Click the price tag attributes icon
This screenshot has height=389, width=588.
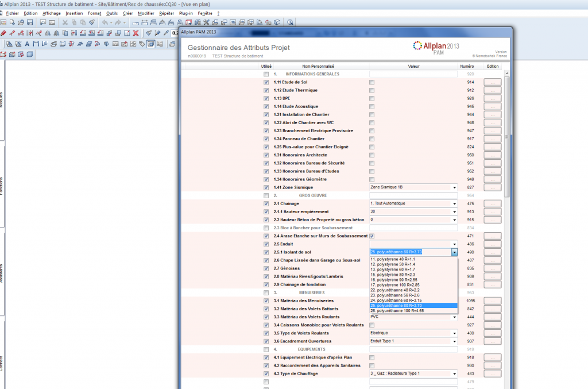point(142,44)
